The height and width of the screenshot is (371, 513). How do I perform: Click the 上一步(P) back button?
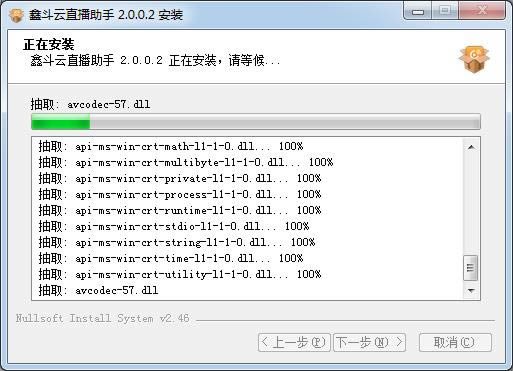click(x=294, y=342)
